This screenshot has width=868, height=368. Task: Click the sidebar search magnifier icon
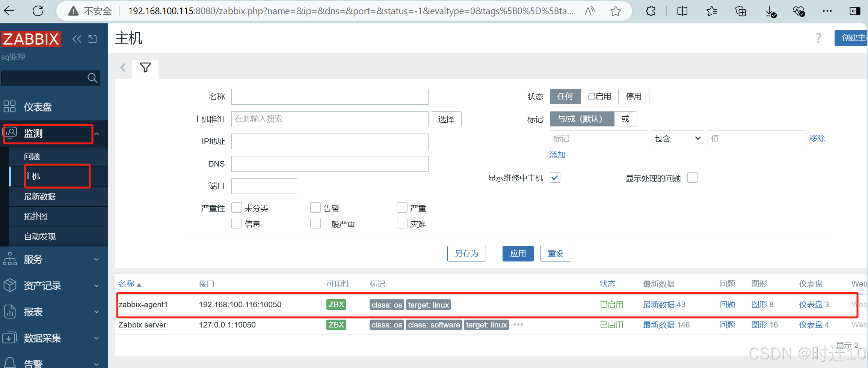pos(92,78)
